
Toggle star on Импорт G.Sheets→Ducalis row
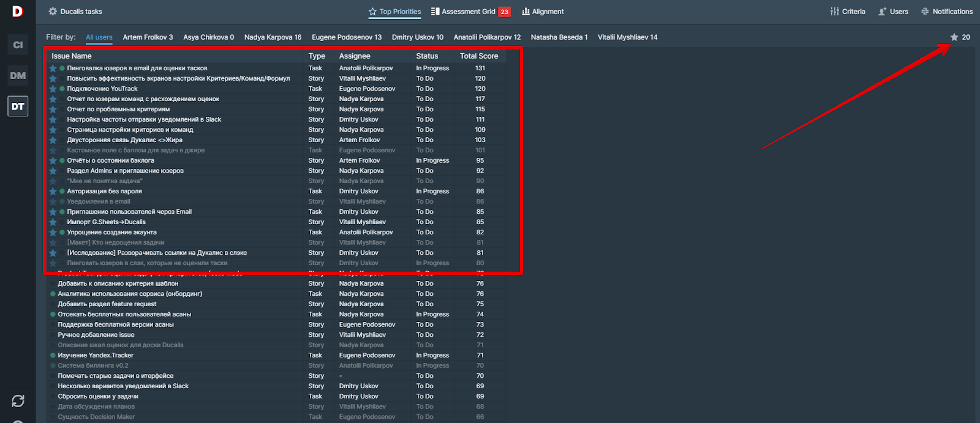(53, 222)
